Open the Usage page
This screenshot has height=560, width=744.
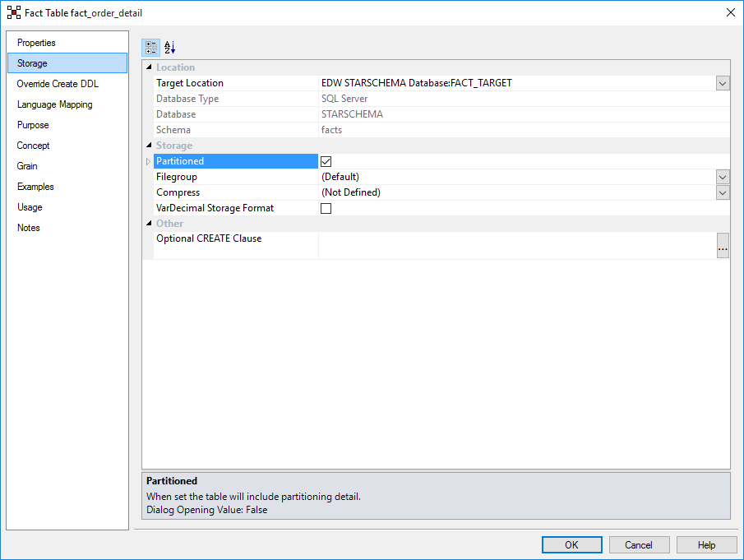click(67, 207)
